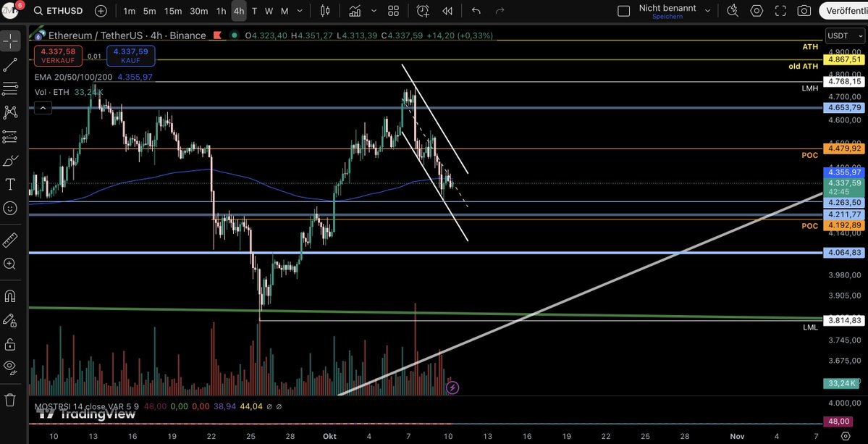Toggle stay in drawing mode pencil-lock
868x444 pixels.
(10, 319)
